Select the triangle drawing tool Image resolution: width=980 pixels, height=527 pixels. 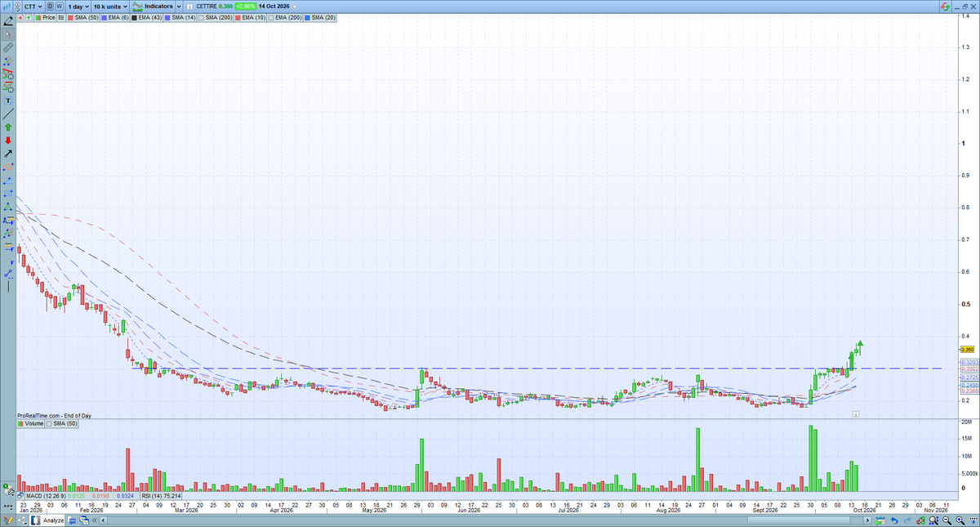(x=8, y=205)
